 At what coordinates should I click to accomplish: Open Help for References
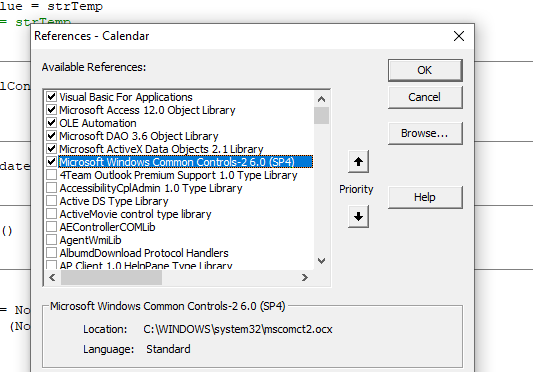(425, 197)
